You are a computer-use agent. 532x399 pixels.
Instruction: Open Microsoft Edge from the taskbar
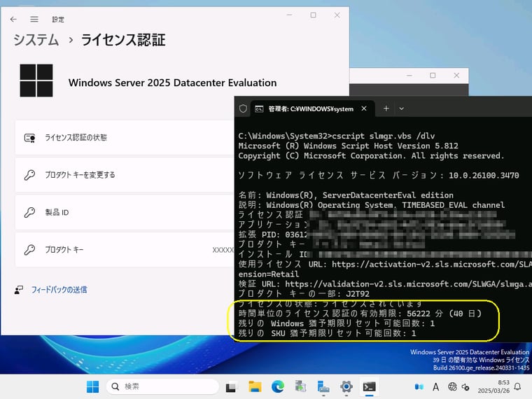(277, 386)
